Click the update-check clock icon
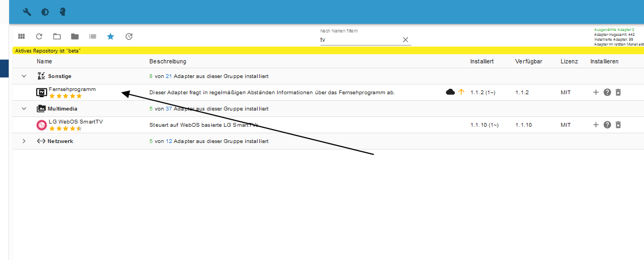This screenshot has width=644, height=260. [129, 37]
